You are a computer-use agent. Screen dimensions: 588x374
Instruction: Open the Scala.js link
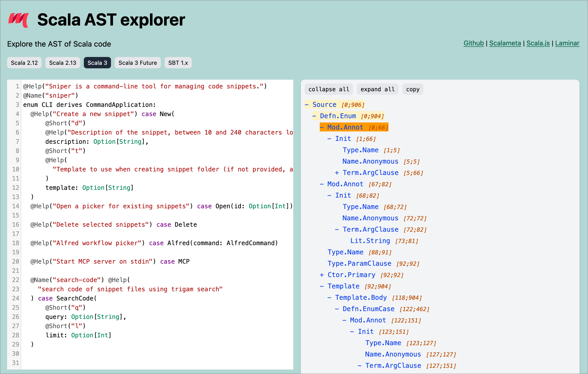538,43
